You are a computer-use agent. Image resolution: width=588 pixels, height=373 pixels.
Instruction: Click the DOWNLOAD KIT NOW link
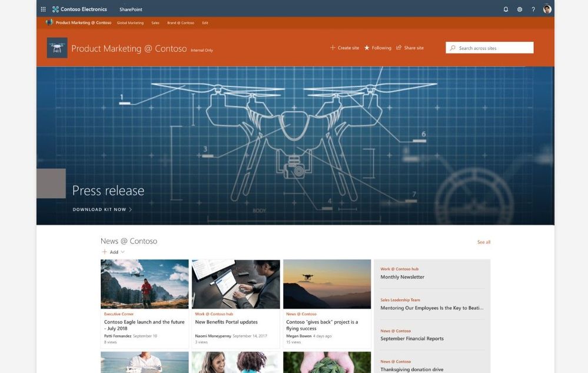coord(101,209)
